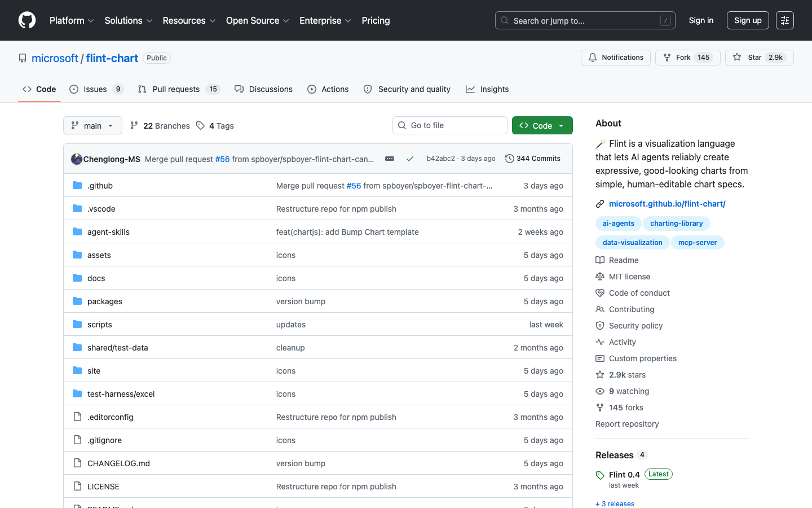The width and height of the screenshot is (812, 508).
Task: Click the folder icon beside .github
Action: coord(77,185)
